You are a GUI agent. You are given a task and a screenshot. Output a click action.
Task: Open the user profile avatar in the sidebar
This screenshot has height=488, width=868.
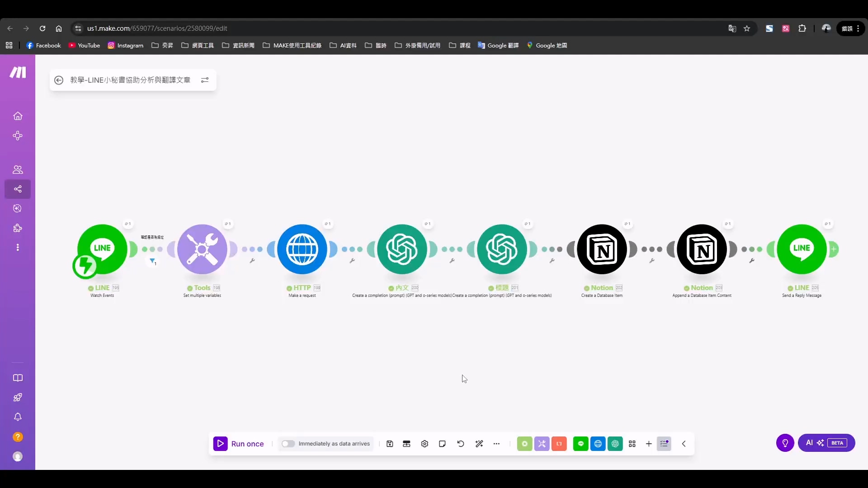coord(18,457)
